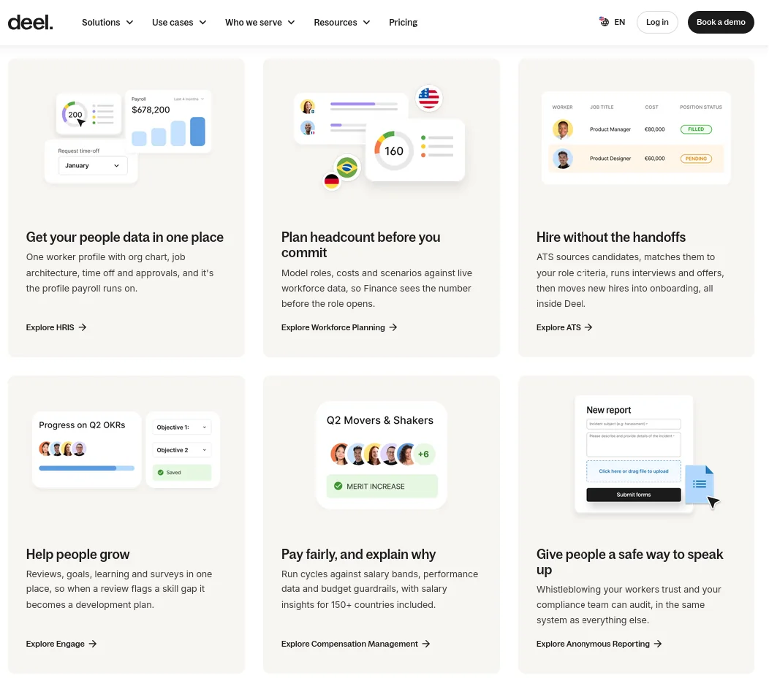Click the MERIT INCREASE green banner
Image resolution: width=769 pixels, height=700 pixels.
tap(382, 486)
